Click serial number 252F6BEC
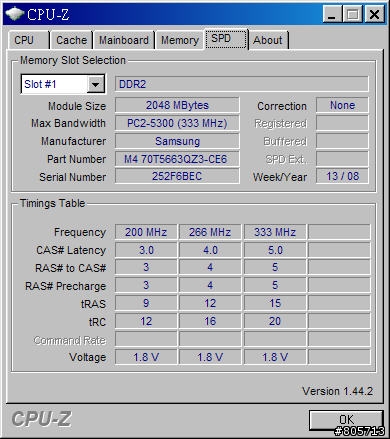 point(177,176)
